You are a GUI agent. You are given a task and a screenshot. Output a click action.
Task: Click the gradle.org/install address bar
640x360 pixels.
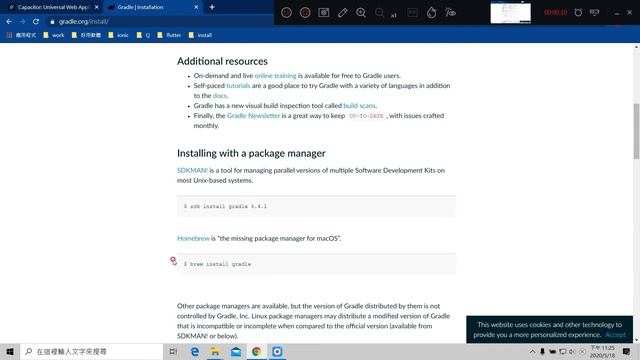(159, 22)
